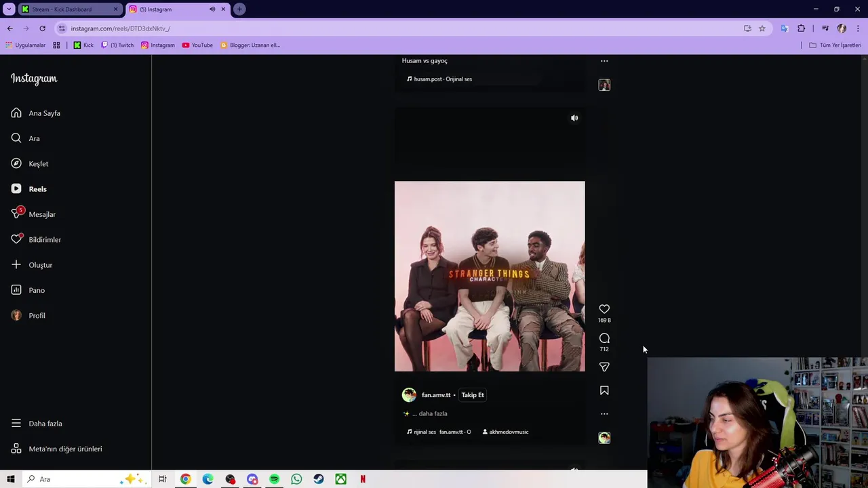Click install app icon in address bar
868x488 pixels.
(747, 28)
